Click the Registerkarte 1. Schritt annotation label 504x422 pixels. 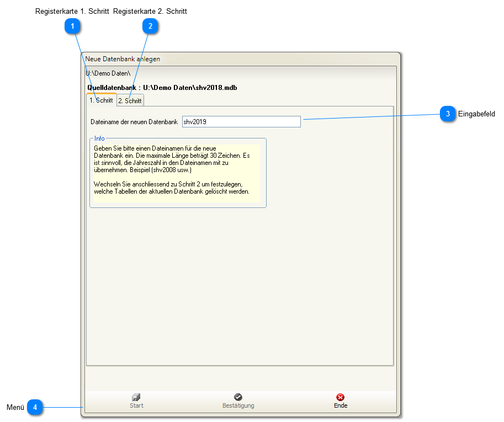coord(72,12)
